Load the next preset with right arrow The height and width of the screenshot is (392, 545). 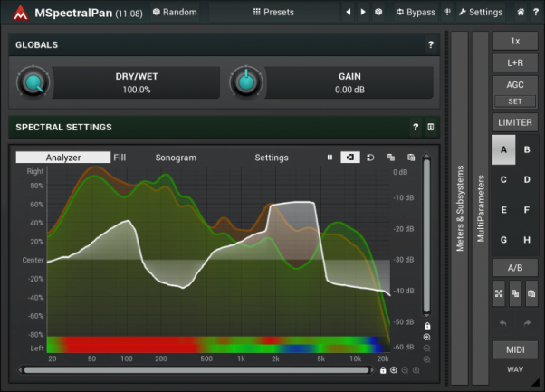[363, 13]
